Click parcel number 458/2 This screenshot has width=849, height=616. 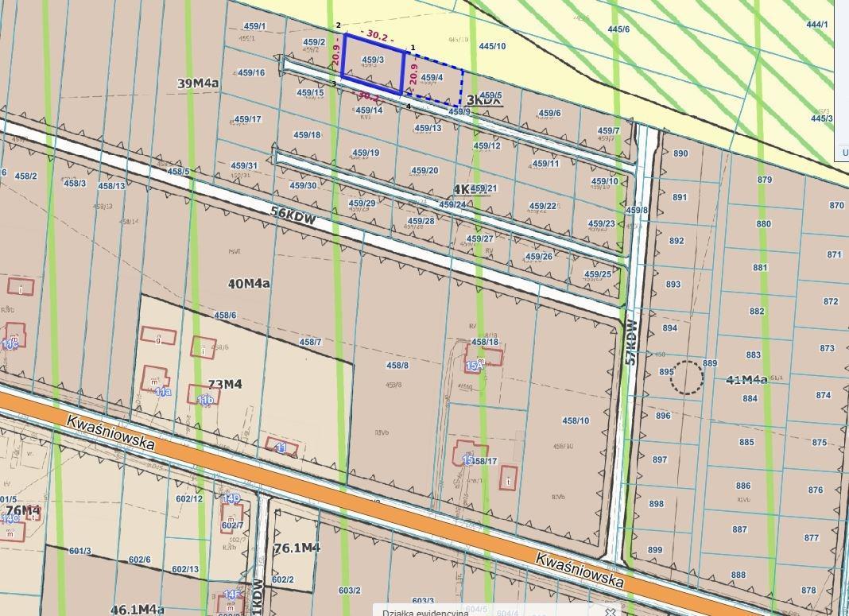tap(26, 176)
